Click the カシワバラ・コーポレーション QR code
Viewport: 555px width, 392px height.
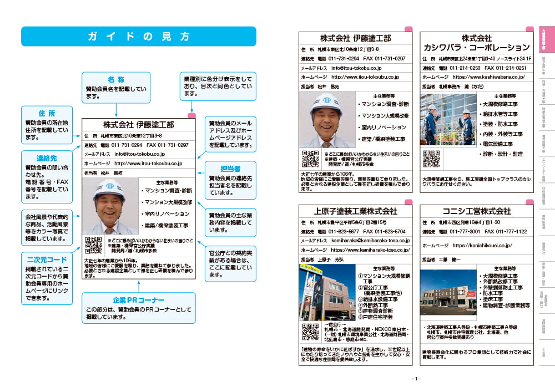431,159
